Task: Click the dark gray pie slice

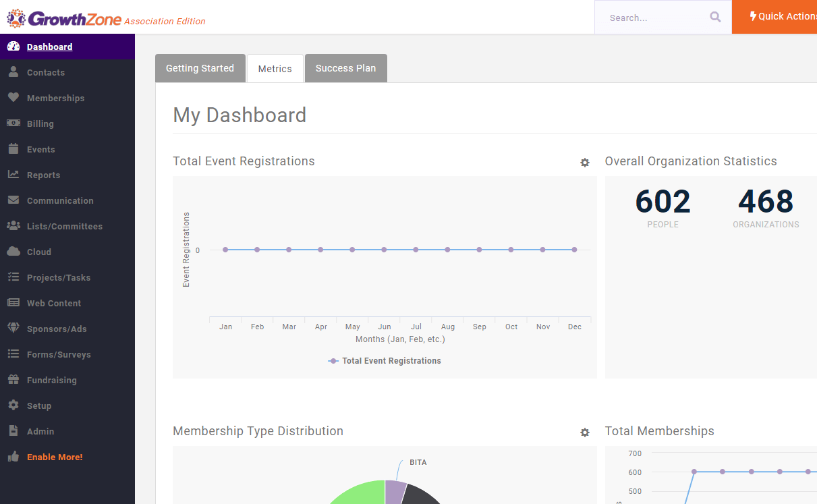Action: click(x=420, y=495)
